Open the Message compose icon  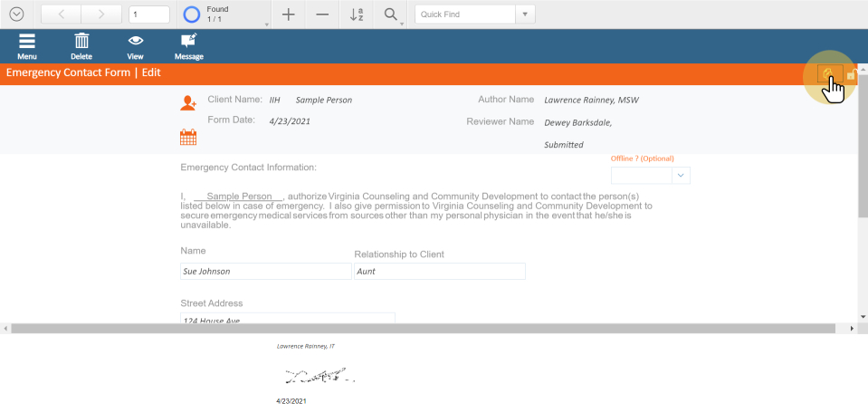(188, 45)
